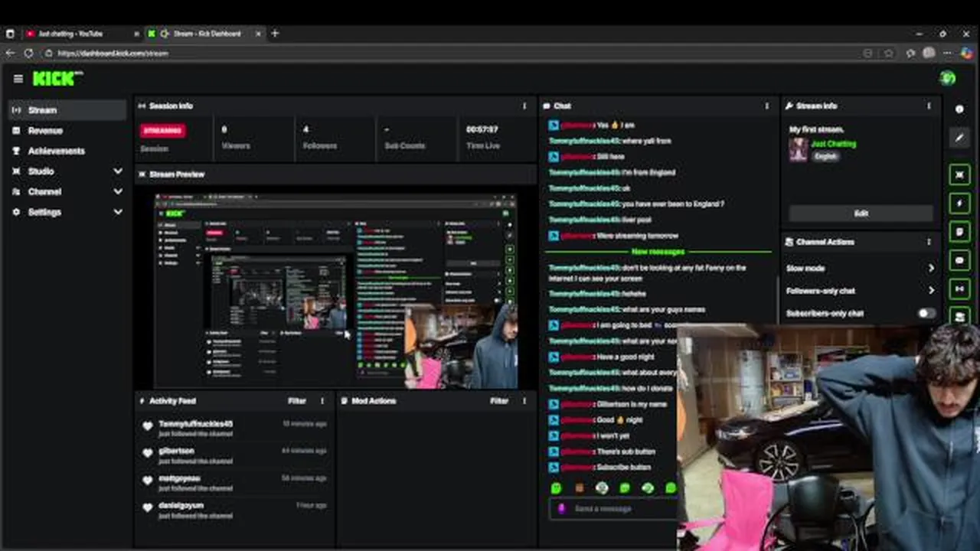
Task: Click the Just Chatting category thumbnail image
Action: pyautogui.click(x=799, y=149)
